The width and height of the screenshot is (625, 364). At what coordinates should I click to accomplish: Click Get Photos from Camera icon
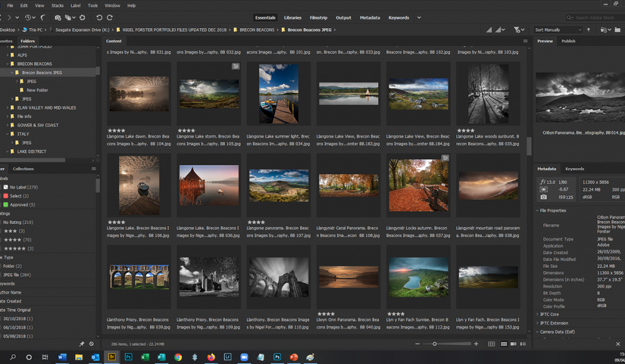tap(57, 17)
